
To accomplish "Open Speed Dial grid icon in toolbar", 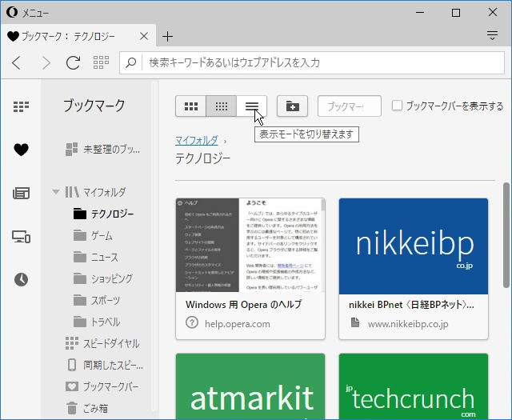I will (x=101, y=62).
